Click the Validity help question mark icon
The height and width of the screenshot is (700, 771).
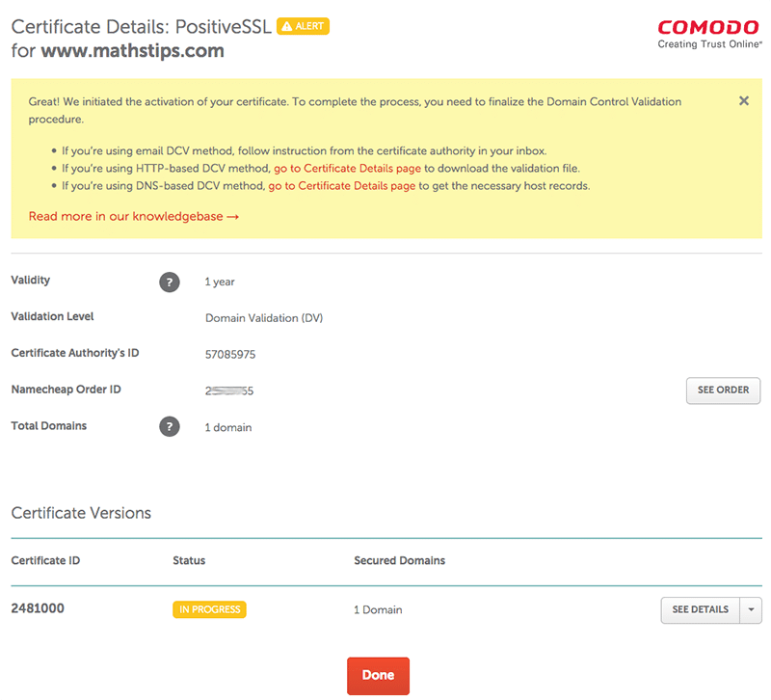170,282
